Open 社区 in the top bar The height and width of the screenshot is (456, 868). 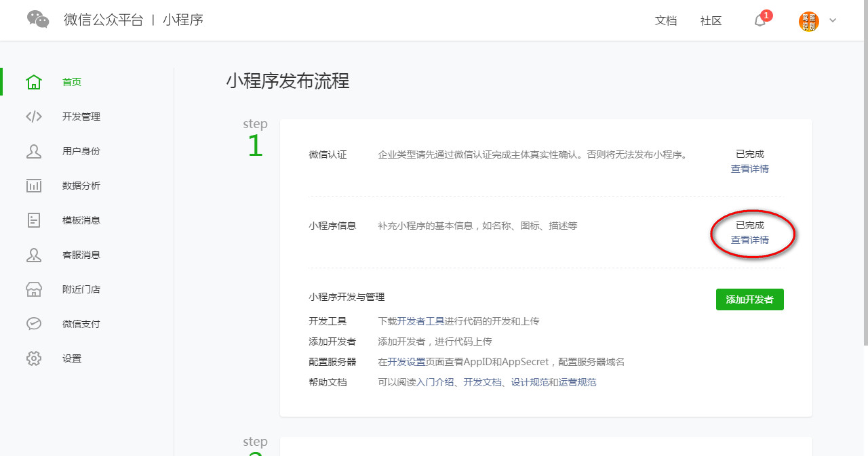coord(711,21)
